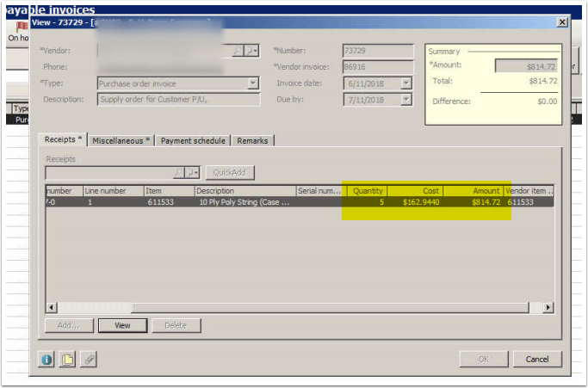Open the Remarks tab
588x388 pixels.
pos(252,140)
